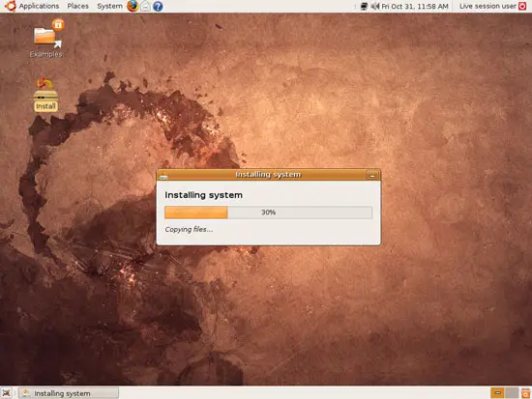Switch to the second workspace in pager

pos(512,393)
